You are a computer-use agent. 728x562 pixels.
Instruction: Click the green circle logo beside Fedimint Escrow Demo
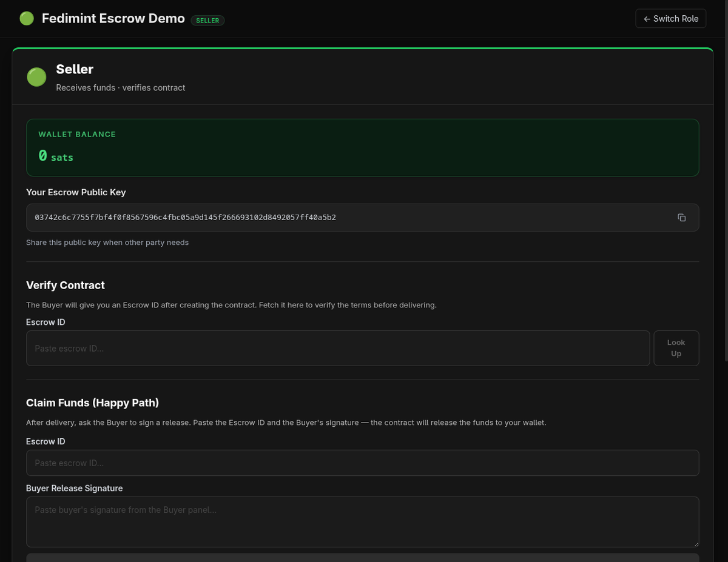(x=27, y=19)
